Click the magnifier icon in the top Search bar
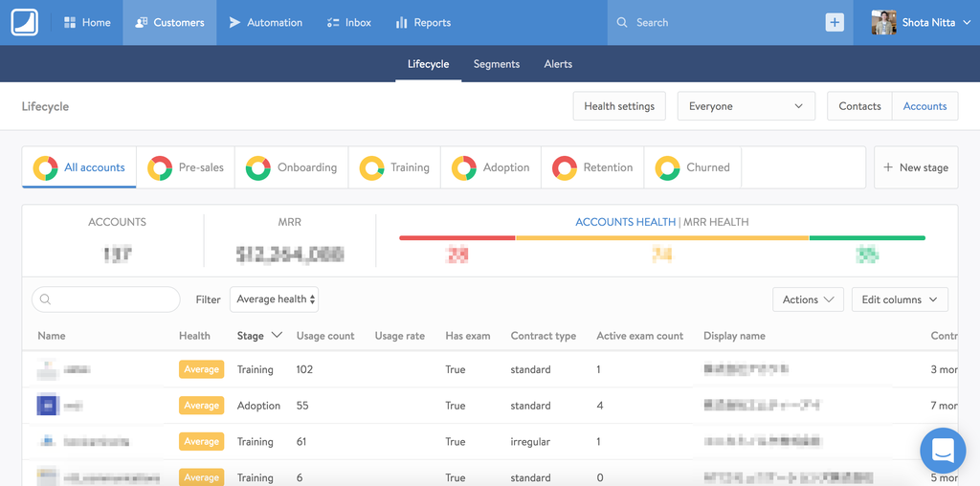 tap(622, 23)
